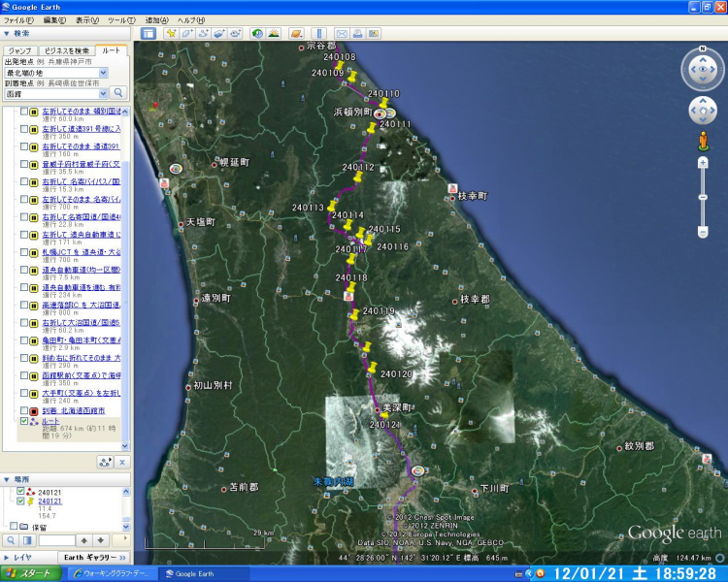This screenshot has width=728, height=582.
Task: Toggle the places panel split view button
Action: click(27, 540)
